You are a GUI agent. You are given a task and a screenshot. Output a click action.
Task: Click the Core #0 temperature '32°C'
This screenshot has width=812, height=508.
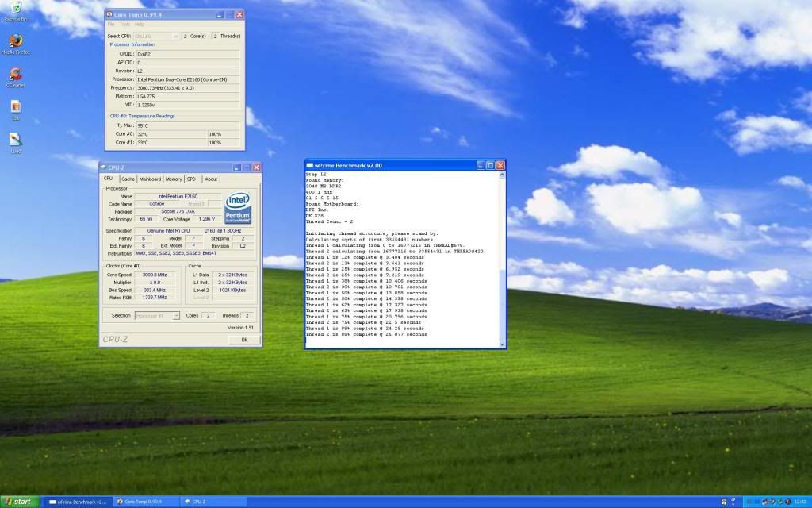pyautogui.click(x=171, y=134)
